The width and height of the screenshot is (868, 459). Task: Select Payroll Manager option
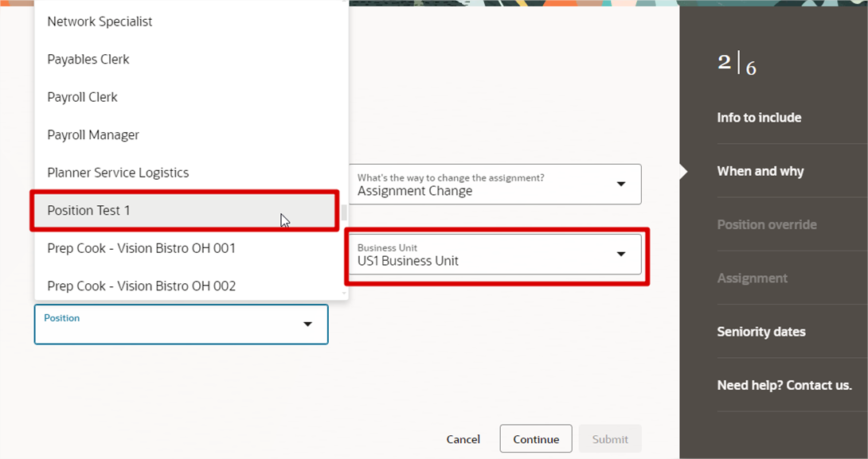tap(192, 135)
